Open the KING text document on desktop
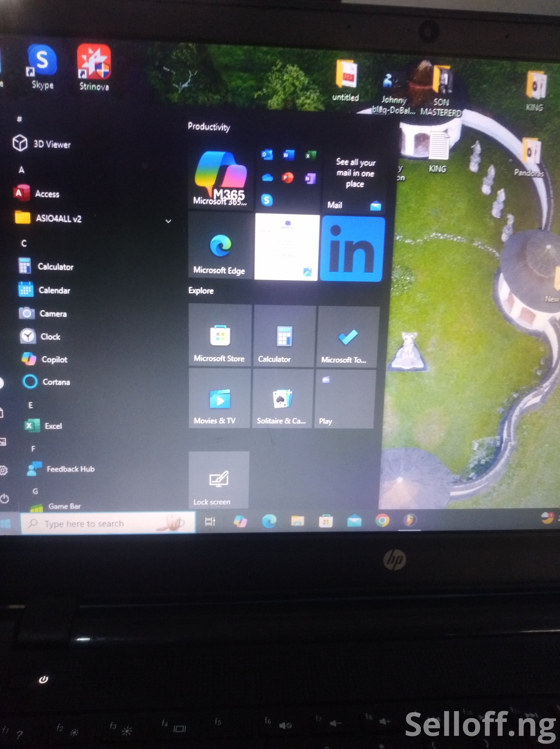The width and height of the screenshot is (560, 749). click(438, 152)
